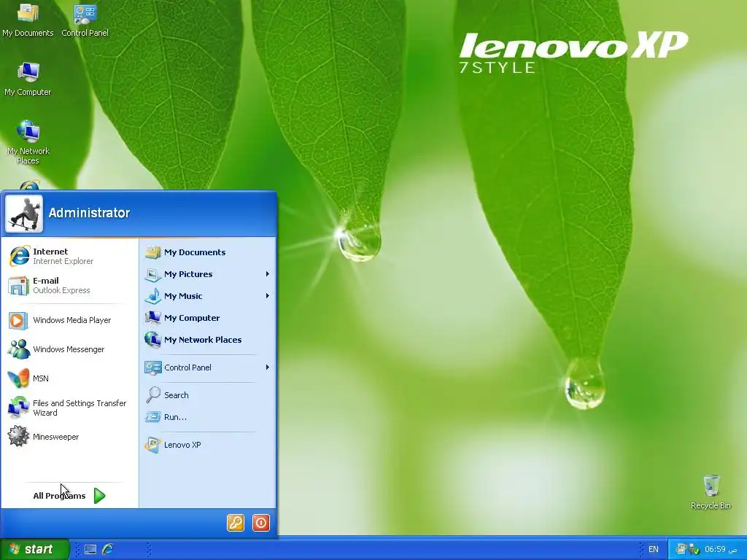Click MSN butterfly icon
The image size is (747, 560).
18,378
